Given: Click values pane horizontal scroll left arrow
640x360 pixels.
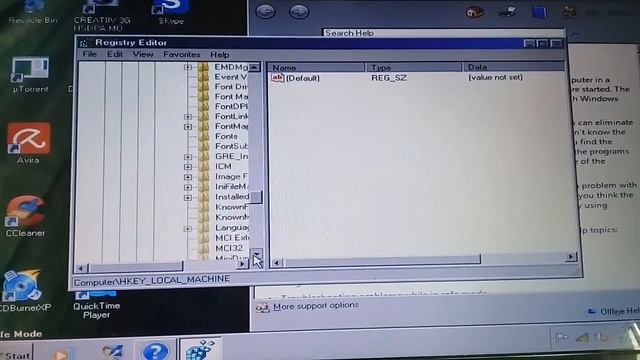Looking at the screenshot, I should click(277, 263).
